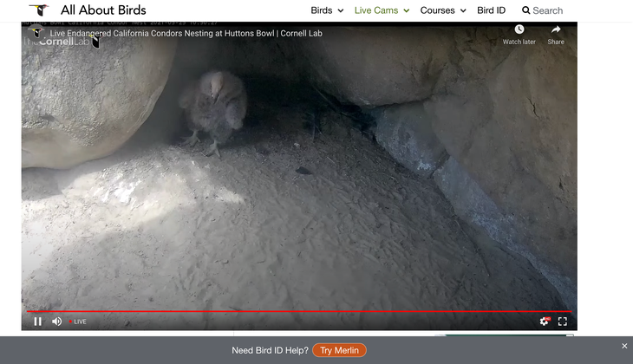633x364 pixels.
Task: Jump to LIVE position
Action: [77, 322]
